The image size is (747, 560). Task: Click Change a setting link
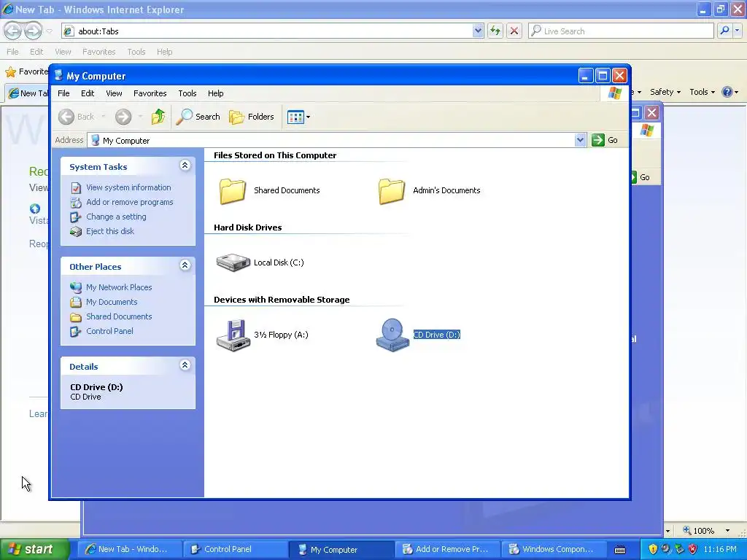116,217
